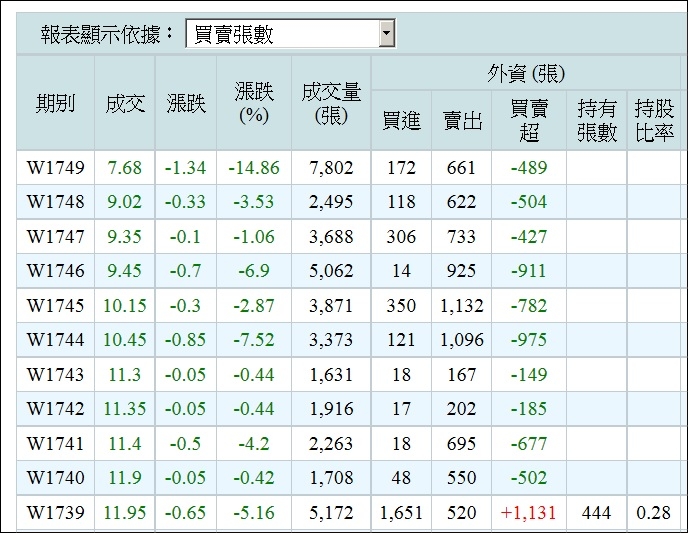Select the W1744 period cell

[55, 340]
